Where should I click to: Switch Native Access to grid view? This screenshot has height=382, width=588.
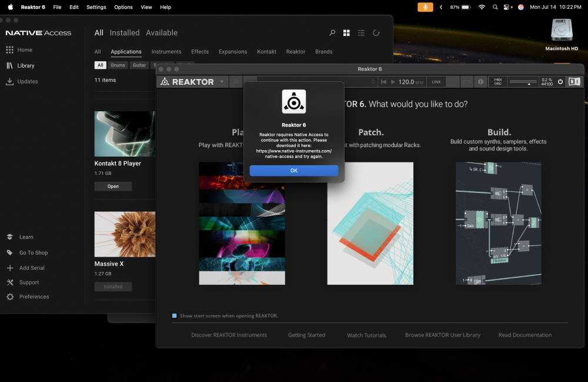[346, 33]
